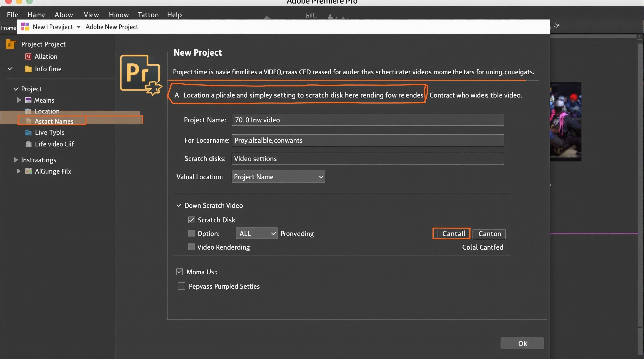Enable the Option checkbox
The height and width of the screenshot is (359, 644).
[x=191, y=233]
